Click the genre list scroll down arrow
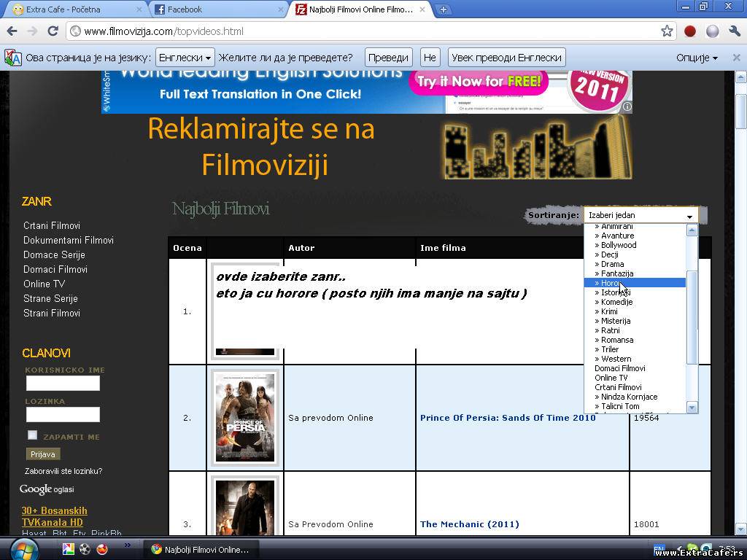This screenshot has width=747, height=560. pos(692,407)
